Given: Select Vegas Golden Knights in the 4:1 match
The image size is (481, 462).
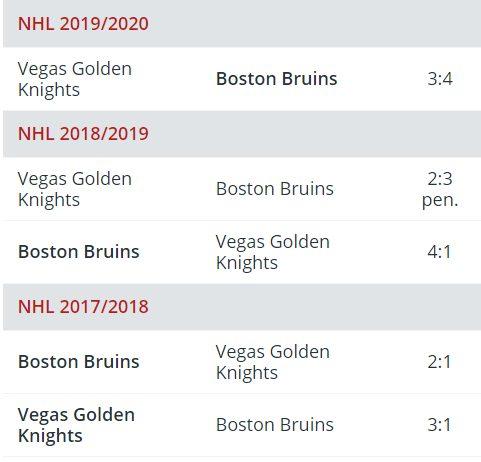Looking at the screenshot, I should coord(273,252).
